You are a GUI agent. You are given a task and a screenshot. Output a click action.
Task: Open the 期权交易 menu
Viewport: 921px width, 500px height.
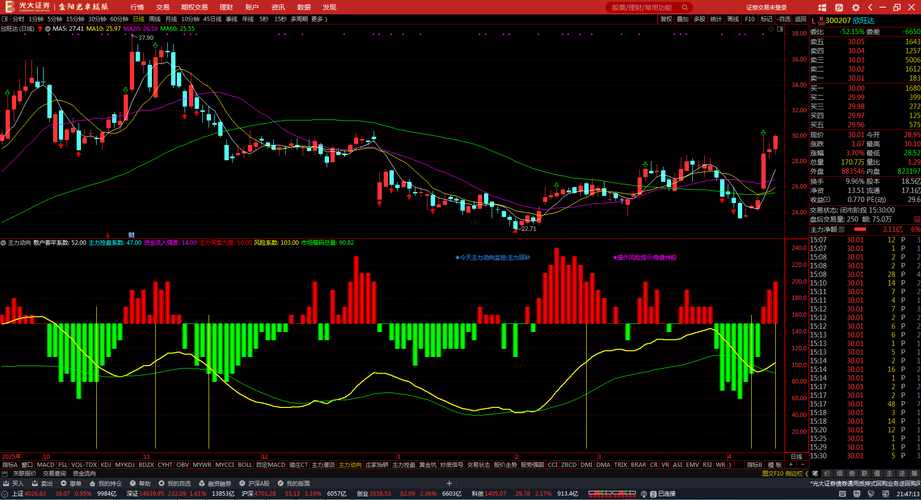click(x=194, y=7)
